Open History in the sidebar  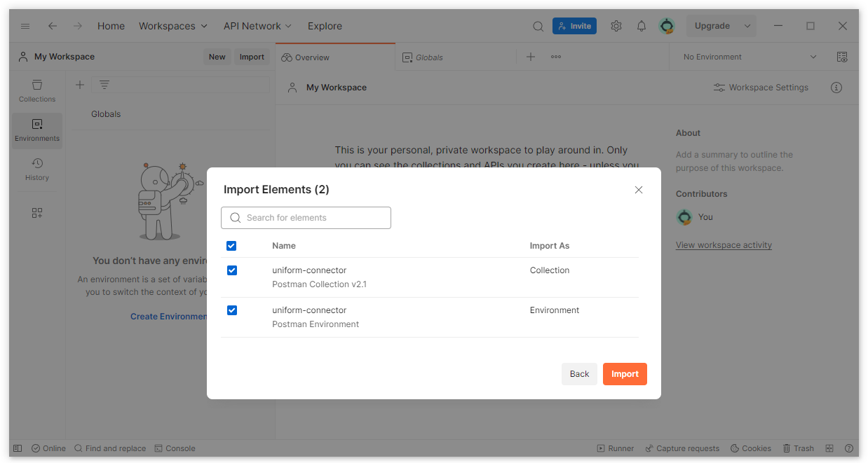click(x=37, y=170)
